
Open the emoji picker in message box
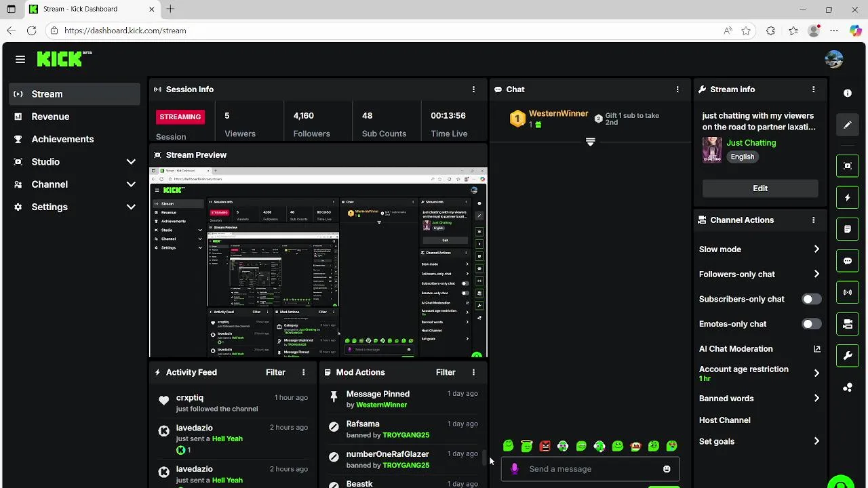tap(667, 469)
